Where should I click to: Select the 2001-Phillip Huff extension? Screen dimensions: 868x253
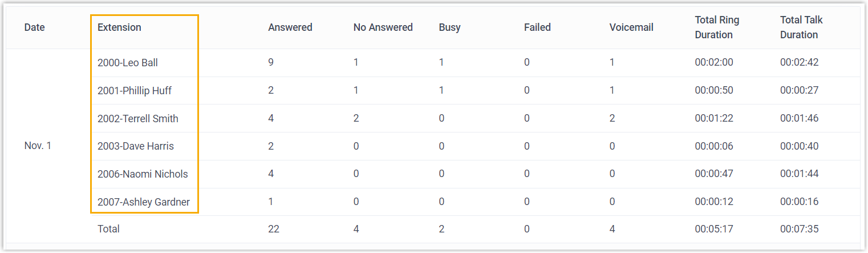[135, 91]
